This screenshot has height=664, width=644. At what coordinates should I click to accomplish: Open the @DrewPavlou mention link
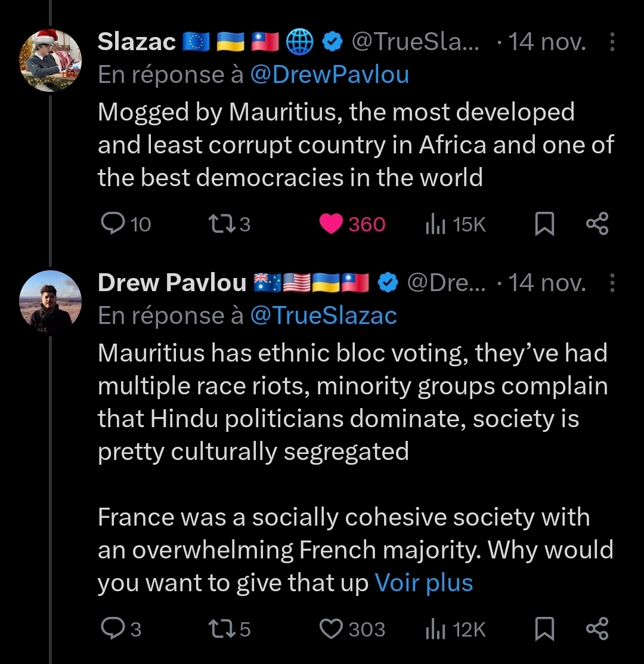[329, 75]
